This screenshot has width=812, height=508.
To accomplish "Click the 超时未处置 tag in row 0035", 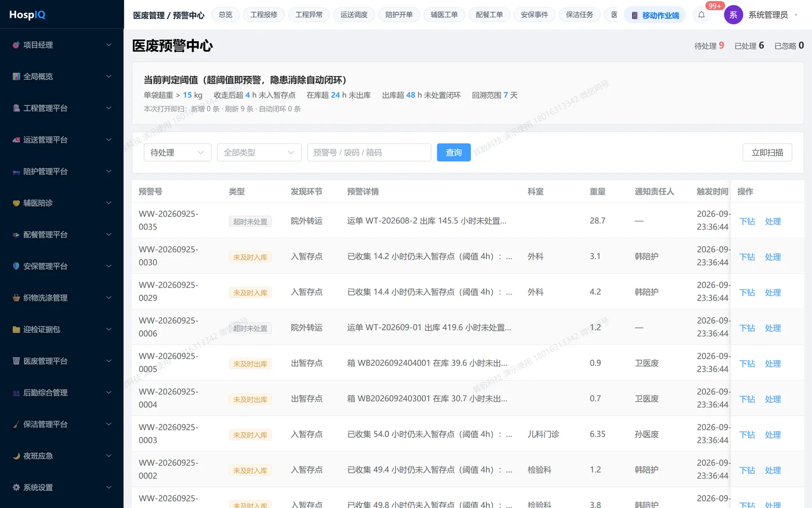I will point(250,221).
